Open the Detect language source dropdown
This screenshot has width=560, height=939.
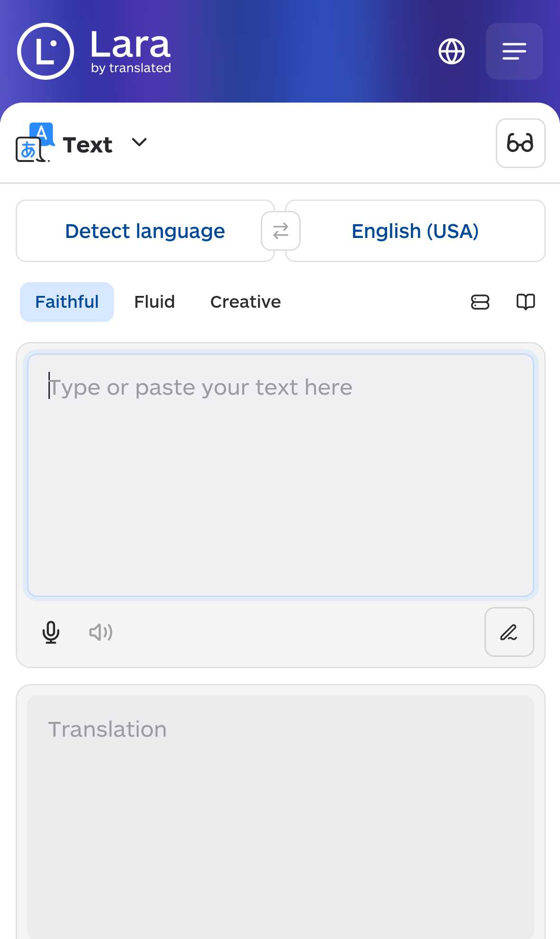coord(145,231)
